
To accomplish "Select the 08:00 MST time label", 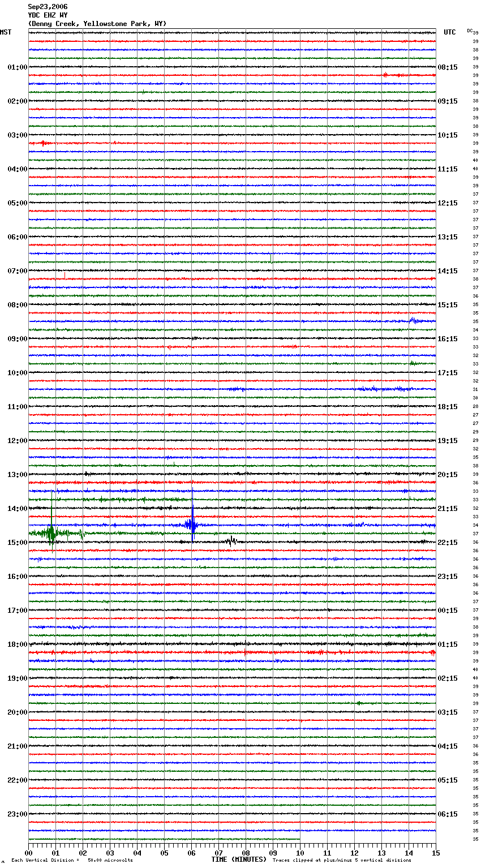I will [x=17, y=305].
